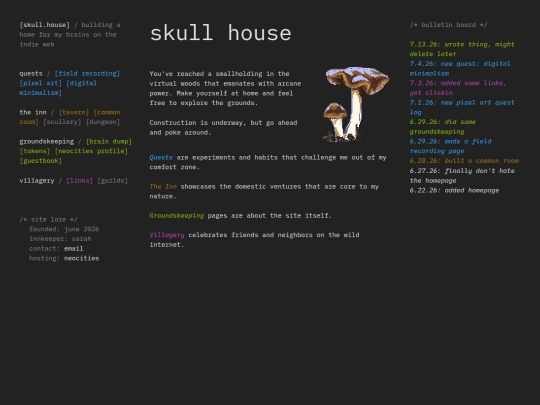
Task: Visit the tavern page
Action: point(74,112)
